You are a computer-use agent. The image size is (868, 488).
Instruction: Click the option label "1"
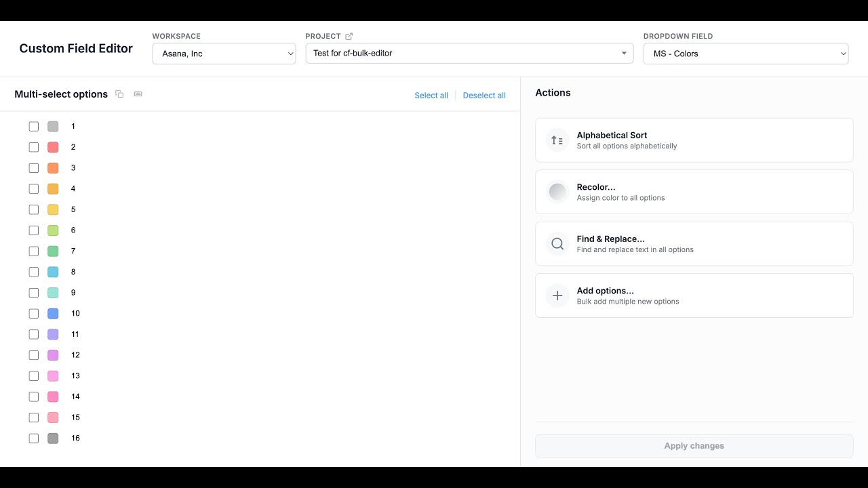tap(73, 127)
